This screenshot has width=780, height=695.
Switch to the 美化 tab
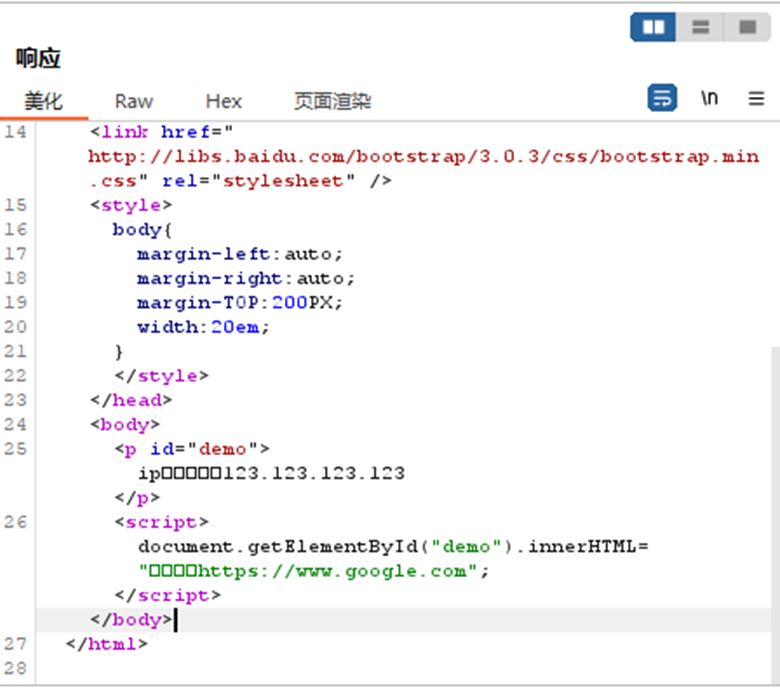pyautogui.click(x=43, y=101)
